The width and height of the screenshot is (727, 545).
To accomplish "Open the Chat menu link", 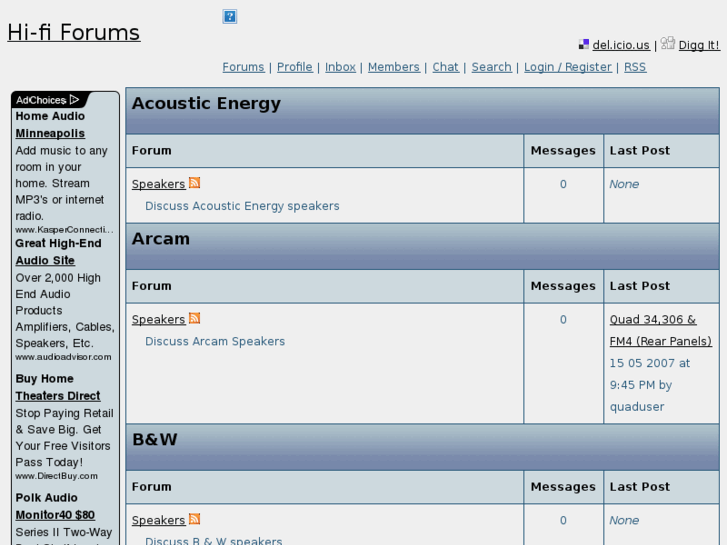I will [446, 67].
